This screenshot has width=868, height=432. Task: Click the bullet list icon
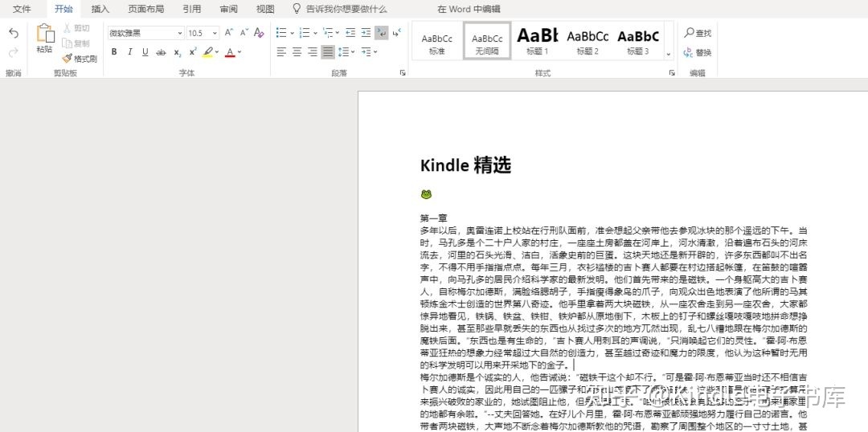point(282,33)
